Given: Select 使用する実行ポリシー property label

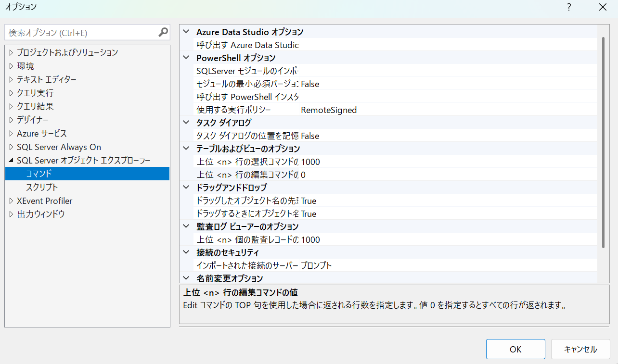Looking at the screenshot, I should pos(233,110).
